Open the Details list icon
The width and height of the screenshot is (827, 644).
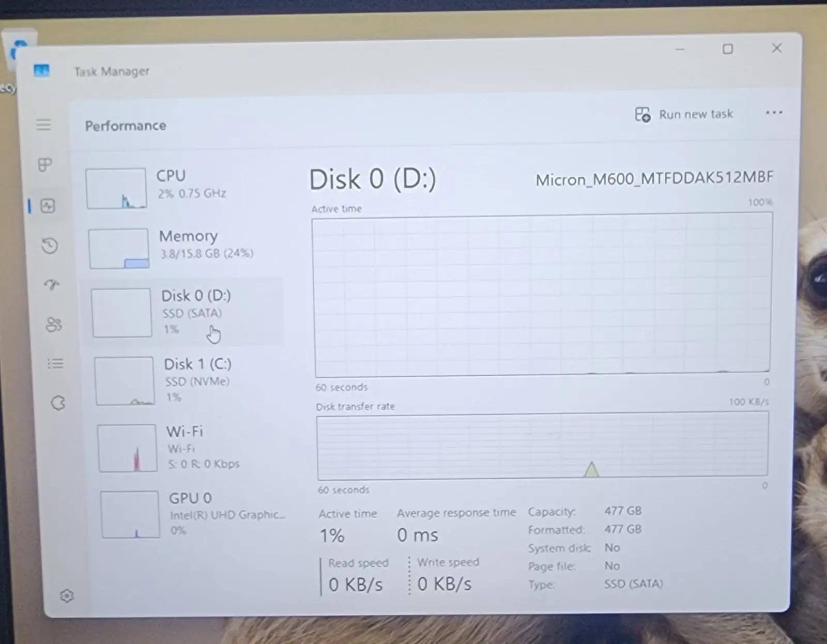click(55, 364)
